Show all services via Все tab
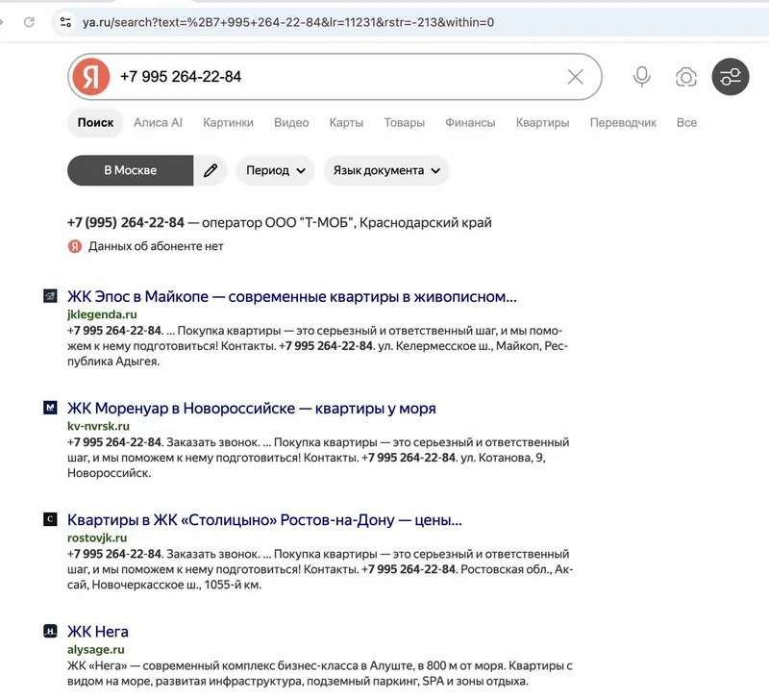Image resolution: width=769 pixels, height=700 pixels. point(686,123)
